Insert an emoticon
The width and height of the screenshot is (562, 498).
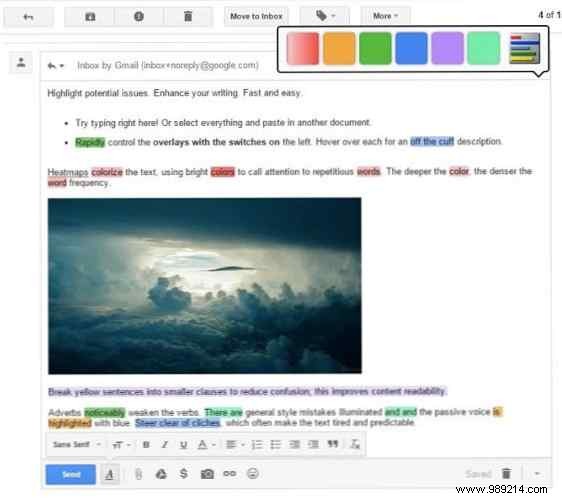coord(253,474)
